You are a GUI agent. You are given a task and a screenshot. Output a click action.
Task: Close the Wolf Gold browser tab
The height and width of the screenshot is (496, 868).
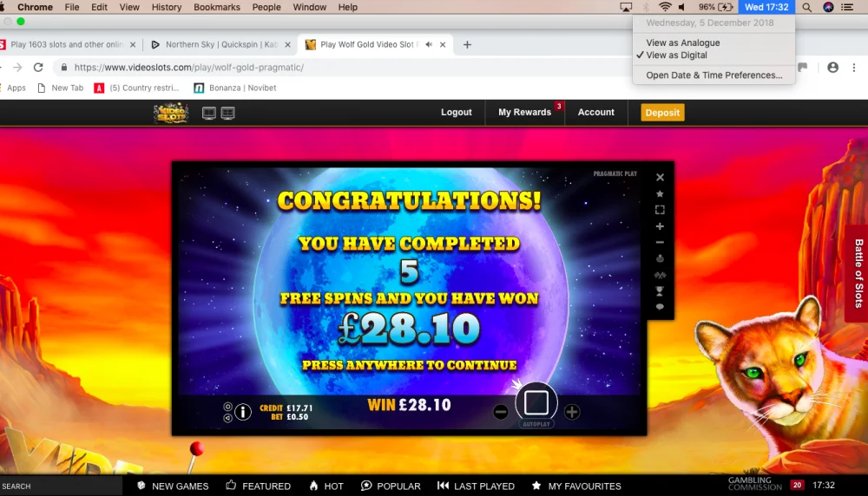point(443,45)
